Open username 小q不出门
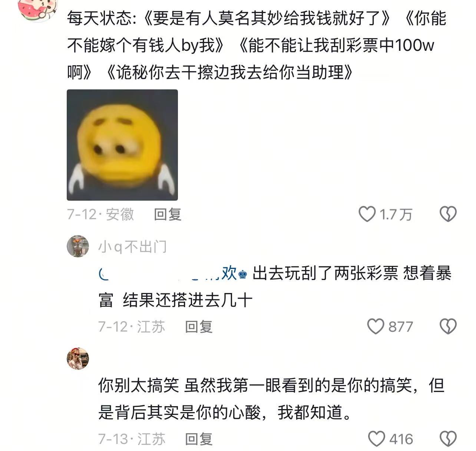This screenshot has width=476, height=451. pyautogui.click(x=132, y=247)
